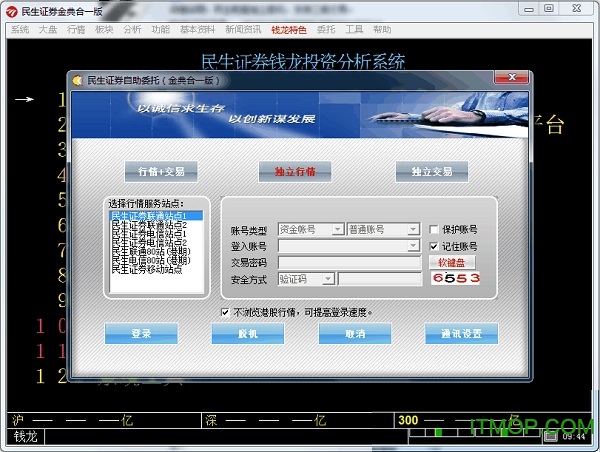The image size is (600, 452).
Task: Open the 行情 menu
Action: click(76, 29)
